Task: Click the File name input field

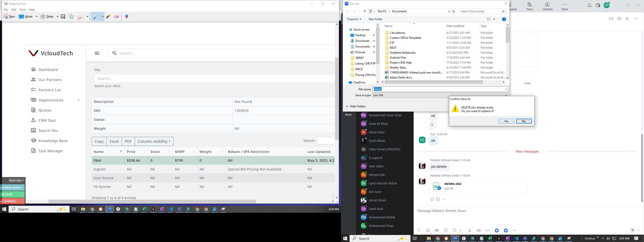Action: coord(440,89)
